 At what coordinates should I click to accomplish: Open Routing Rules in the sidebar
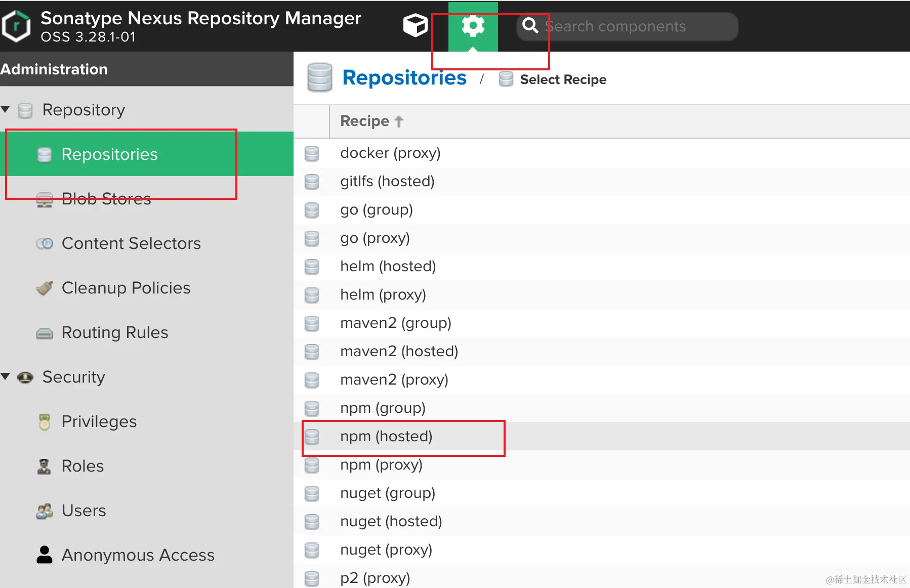147,332
